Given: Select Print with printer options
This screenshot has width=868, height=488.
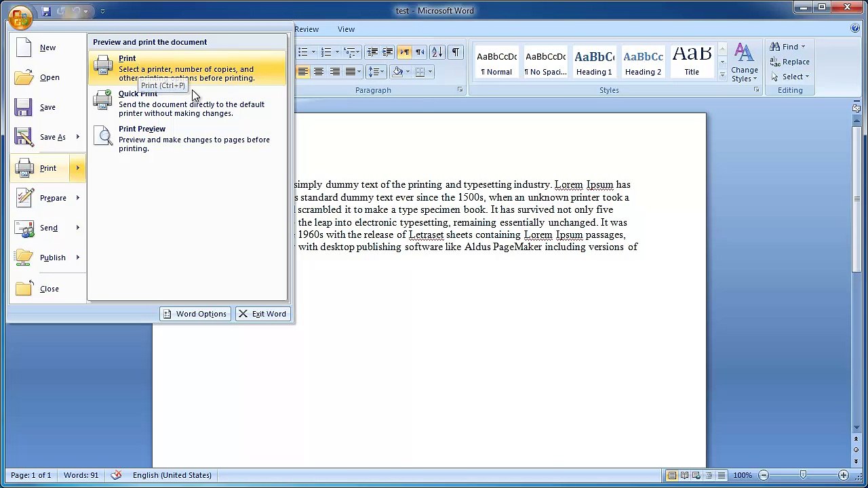Looking at the screenshot, I should coord(187,68).
